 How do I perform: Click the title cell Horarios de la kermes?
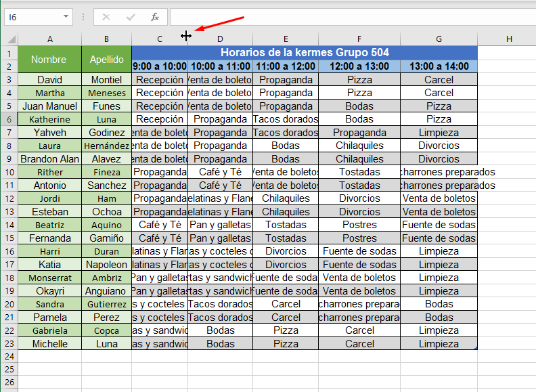pyautogui.click(x=305, y=53)
